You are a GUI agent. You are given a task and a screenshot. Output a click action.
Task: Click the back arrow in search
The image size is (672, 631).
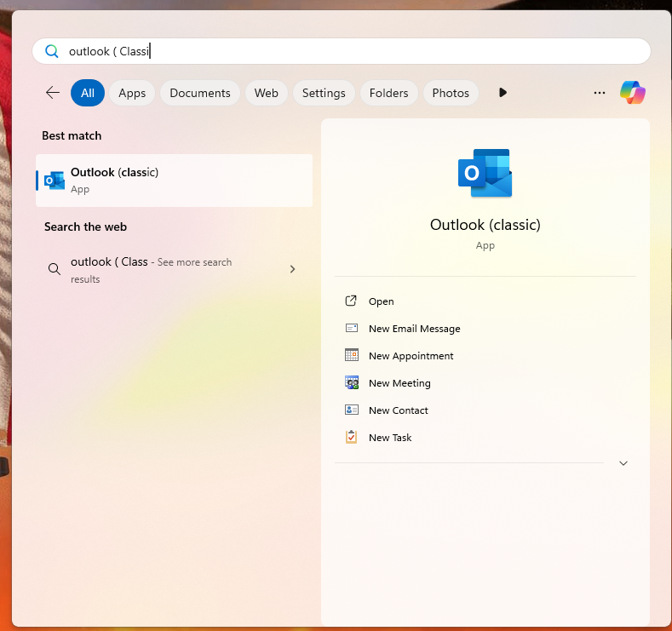[53, 93]
